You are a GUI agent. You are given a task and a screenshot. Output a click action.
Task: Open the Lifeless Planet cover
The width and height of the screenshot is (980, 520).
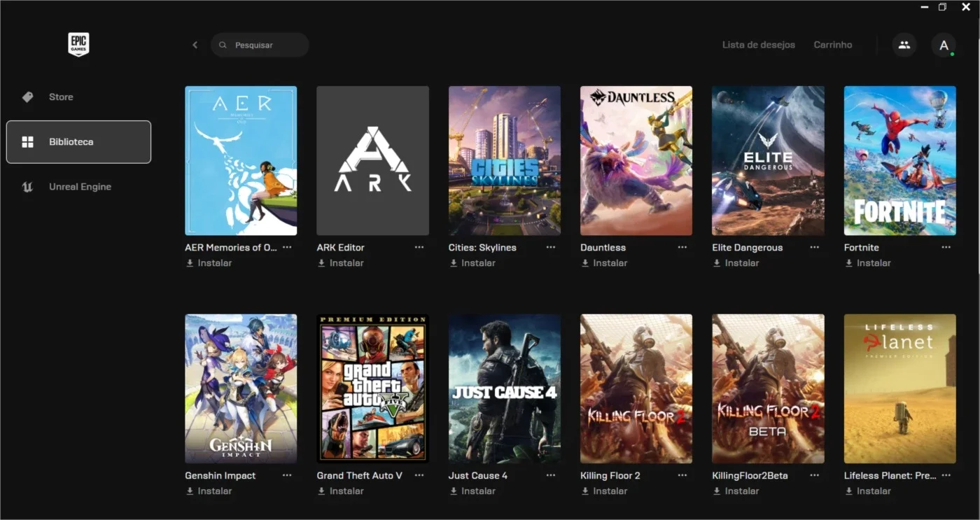900,388
